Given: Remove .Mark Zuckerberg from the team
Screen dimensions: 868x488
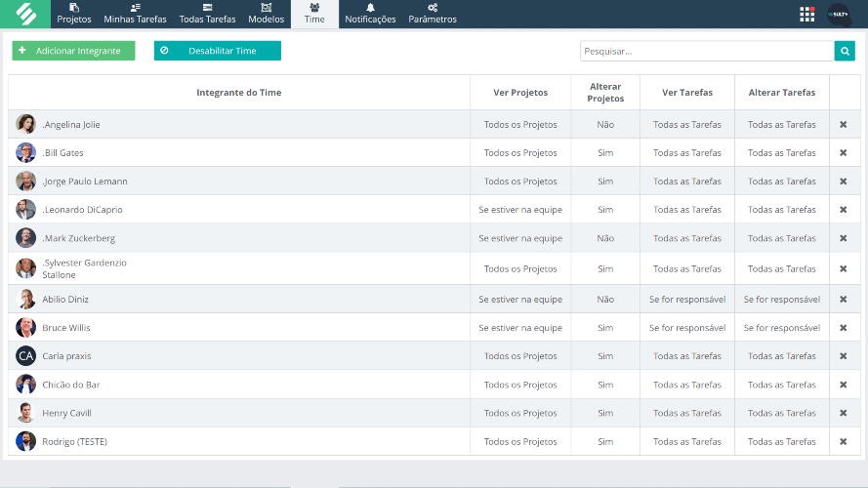Looking at the screenshot, I should click(843, 238).
